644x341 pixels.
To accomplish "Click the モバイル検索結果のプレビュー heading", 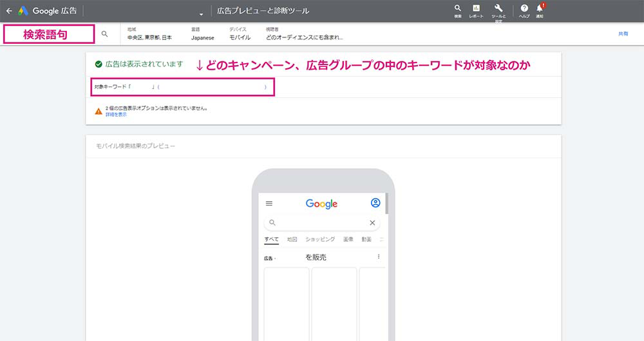I will coord(135,146).
